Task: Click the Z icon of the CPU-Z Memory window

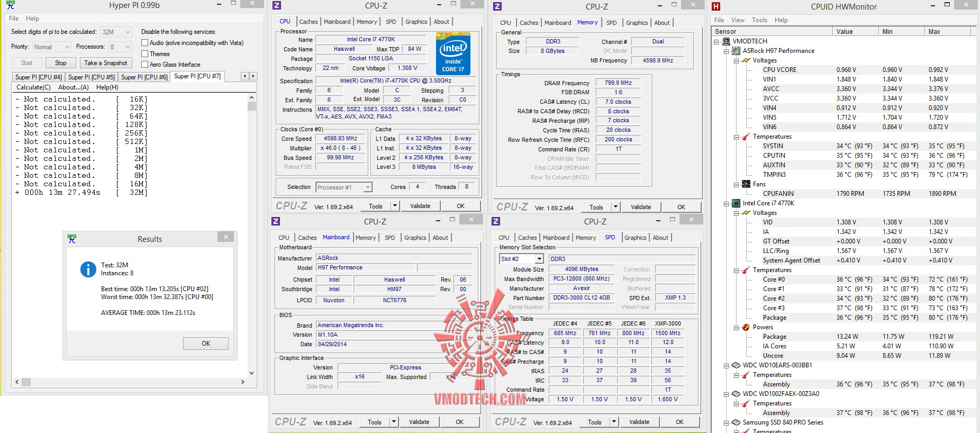Action: coord(497,6)
